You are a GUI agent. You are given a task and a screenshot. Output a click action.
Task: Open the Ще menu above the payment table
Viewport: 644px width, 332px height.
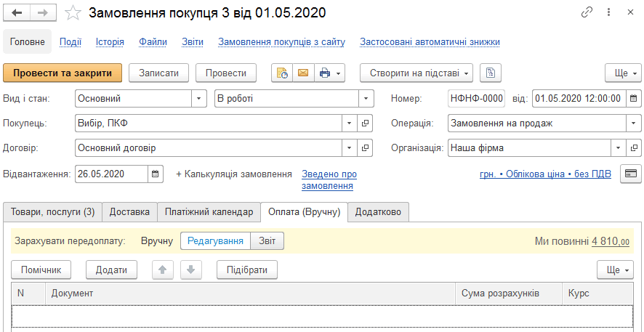coord(615,270)
